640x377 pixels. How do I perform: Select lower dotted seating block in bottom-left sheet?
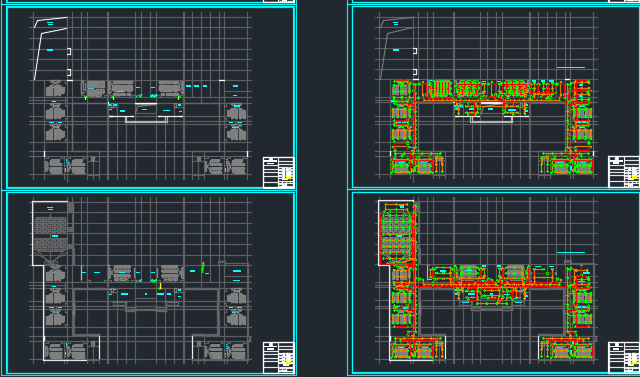(51, 245)
